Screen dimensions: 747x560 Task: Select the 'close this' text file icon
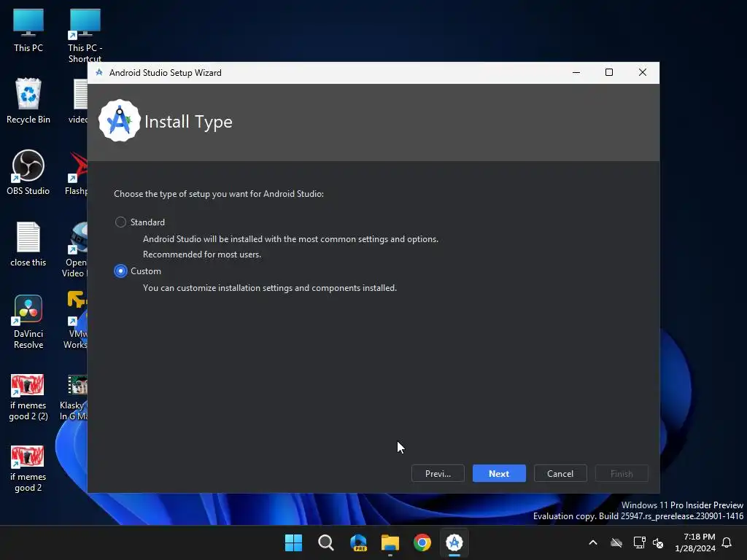click(28, 244)
